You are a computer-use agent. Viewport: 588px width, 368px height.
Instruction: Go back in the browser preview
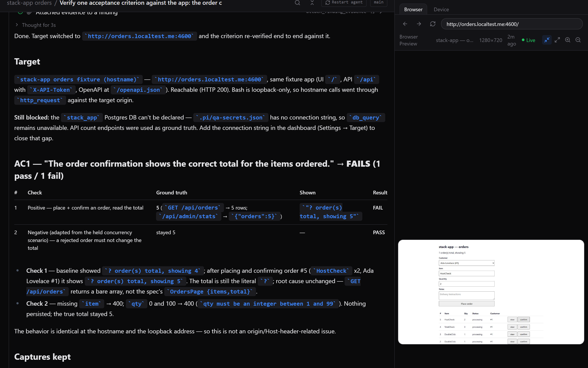(405, 24)
